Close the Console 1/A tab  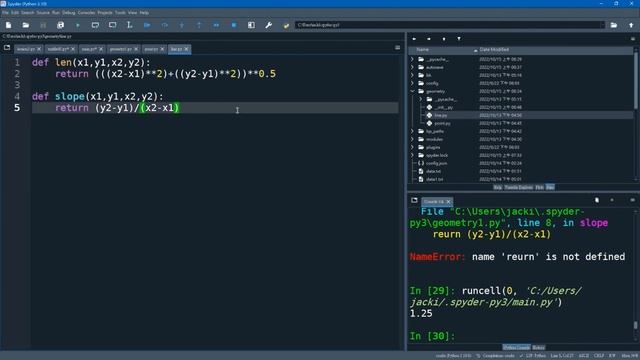pos(448,202)
